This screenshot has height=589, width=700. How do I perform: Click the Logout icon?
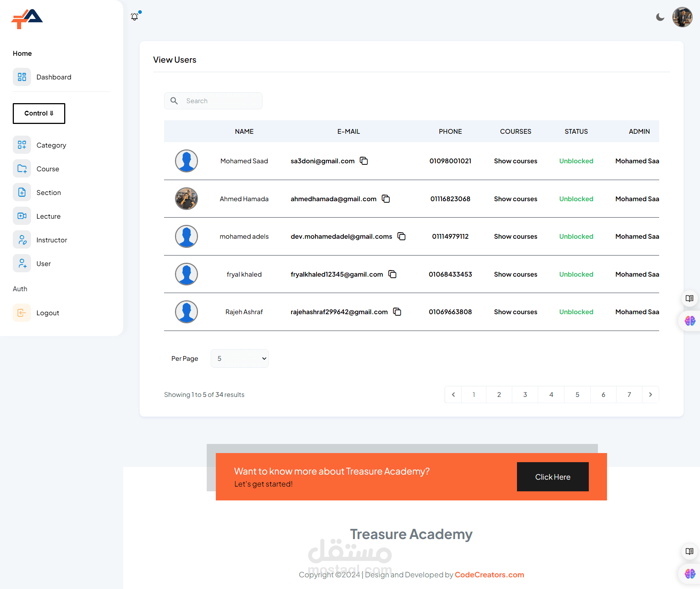[x=22, y=313]
